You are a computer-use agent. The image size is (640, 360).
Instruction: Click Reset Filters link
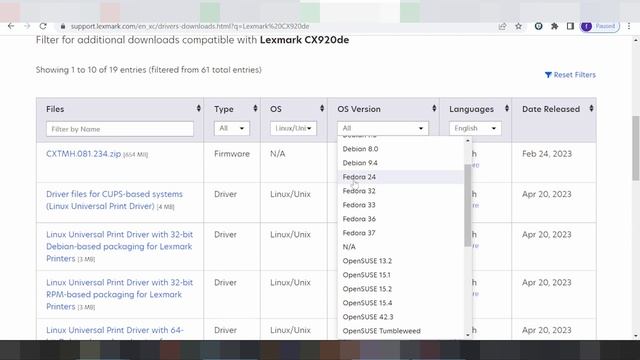(570, 75)
